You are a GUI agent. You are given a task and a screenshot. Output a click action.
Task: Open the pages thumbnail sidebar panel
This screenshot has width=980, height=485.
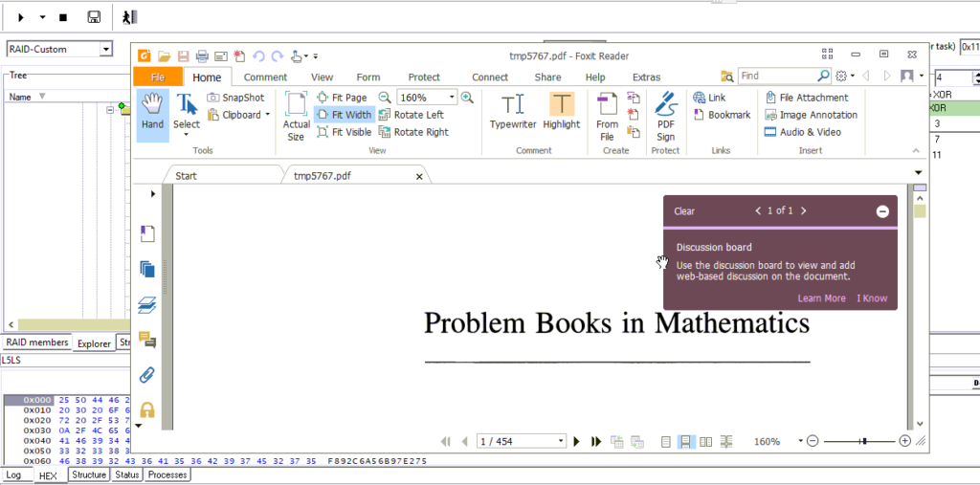[146, 269]
